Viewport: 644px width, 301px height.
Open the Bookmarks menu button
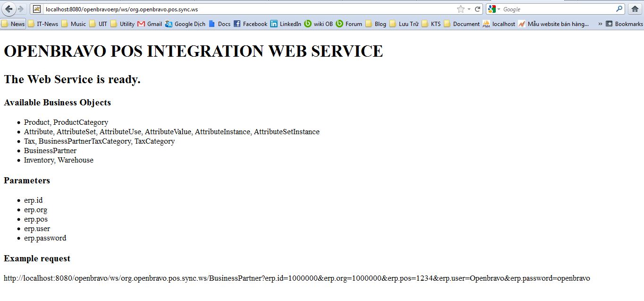pos(624,24)
